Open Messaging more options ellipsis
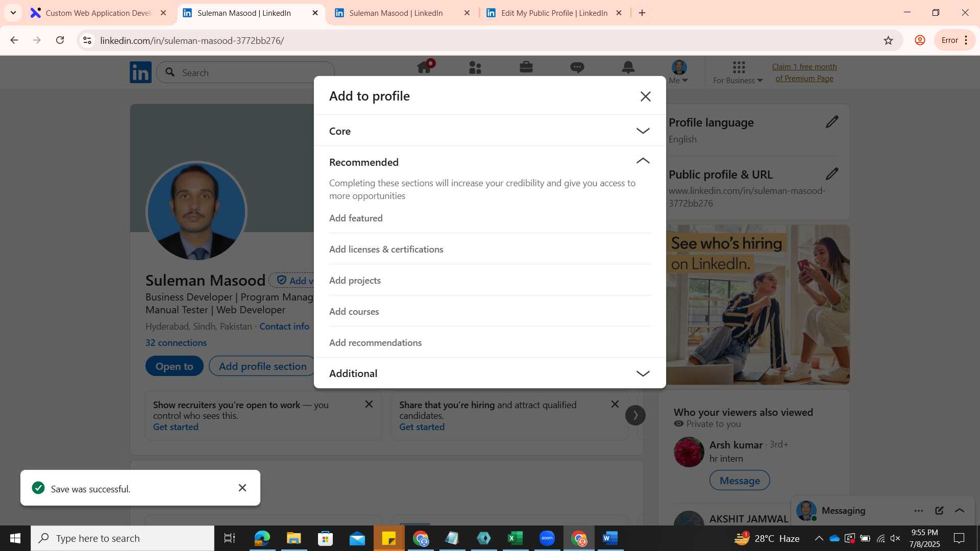The image size is (980, 551). click(x=919, y=511)
